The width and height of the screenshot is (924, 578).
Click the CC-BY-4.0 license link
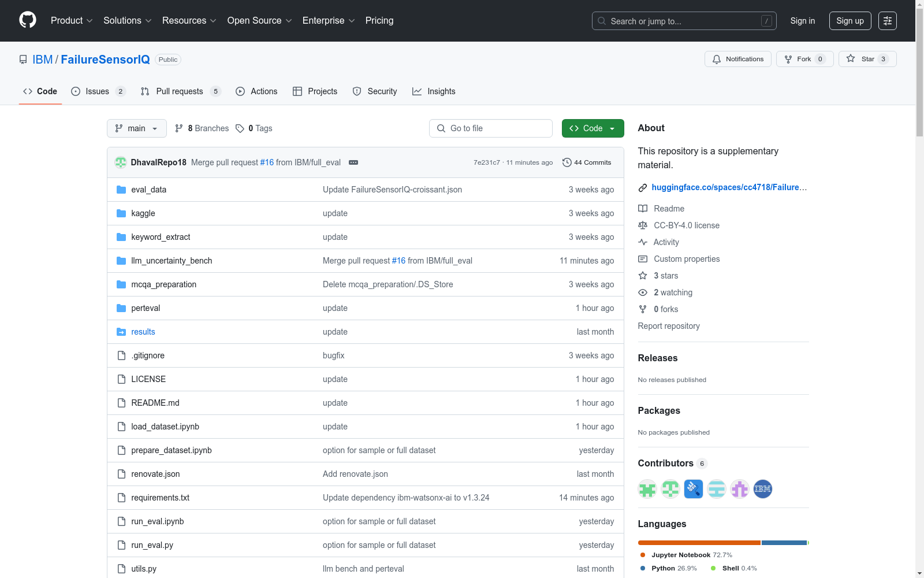coord(687,225)
